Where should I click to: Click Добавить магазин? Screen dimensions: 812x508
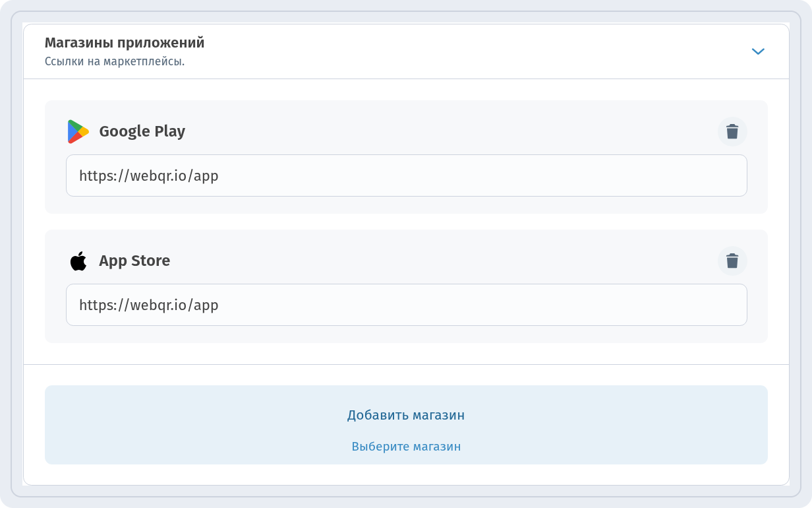(x=406, y=415)
